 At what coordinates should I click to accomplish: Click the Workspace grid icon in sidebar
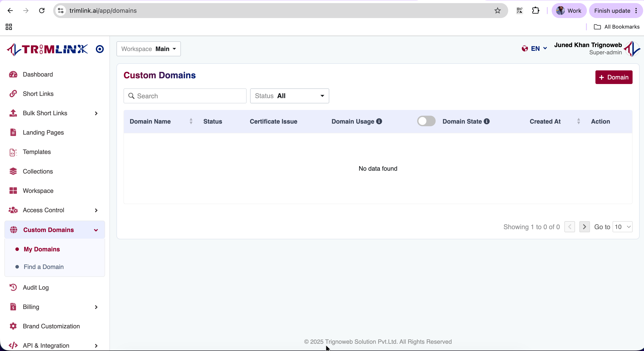(x=13, y=191)
